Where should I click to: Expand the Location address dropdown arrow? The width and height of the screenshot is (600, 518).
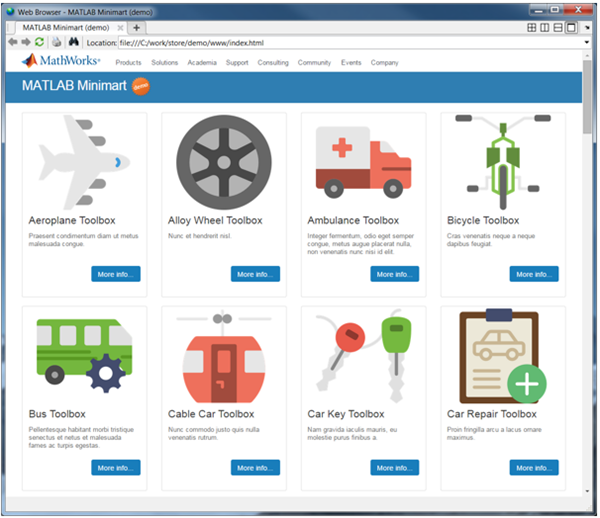[587, 43]
